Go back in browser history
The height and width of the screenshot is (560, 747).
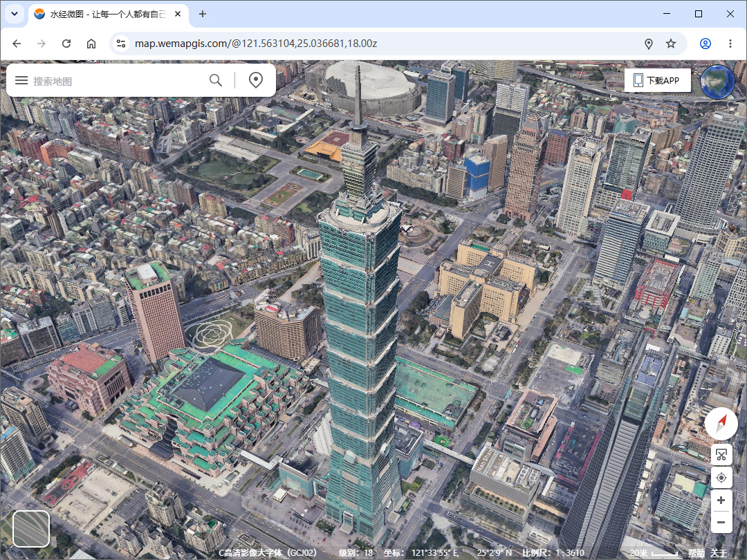[x=17, y=44]
